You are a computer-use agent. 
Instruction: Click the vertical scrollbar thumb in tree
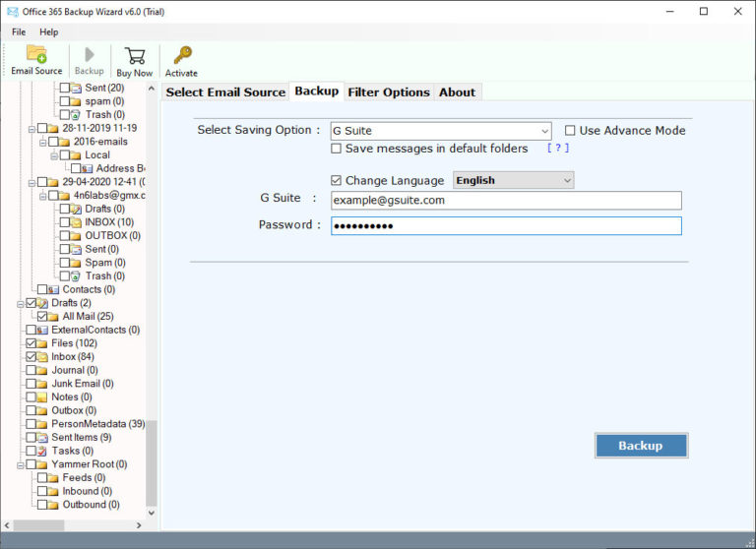(152, 462)
